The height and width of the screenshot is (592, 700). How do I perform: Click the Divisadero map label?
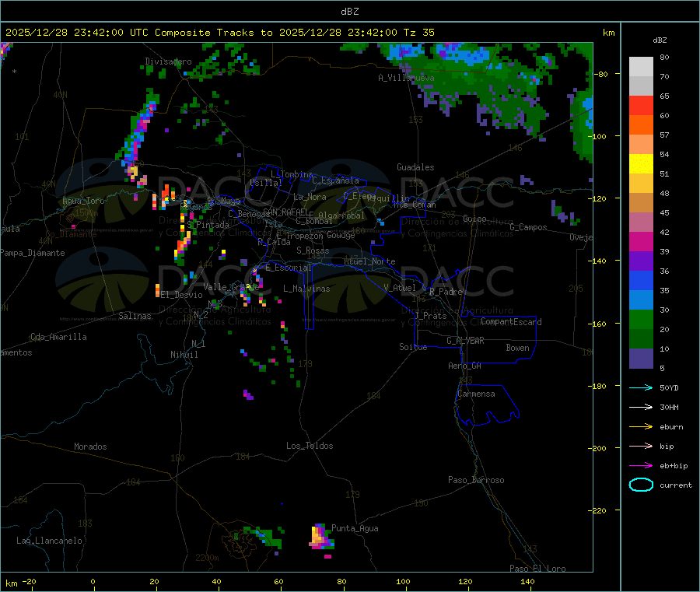[168, 61]
